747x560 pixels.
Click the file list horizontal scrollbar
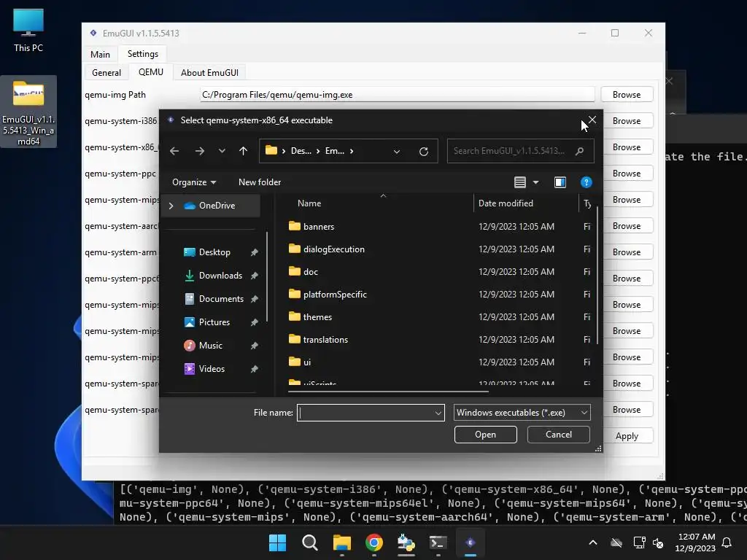(x=388, y=392)
